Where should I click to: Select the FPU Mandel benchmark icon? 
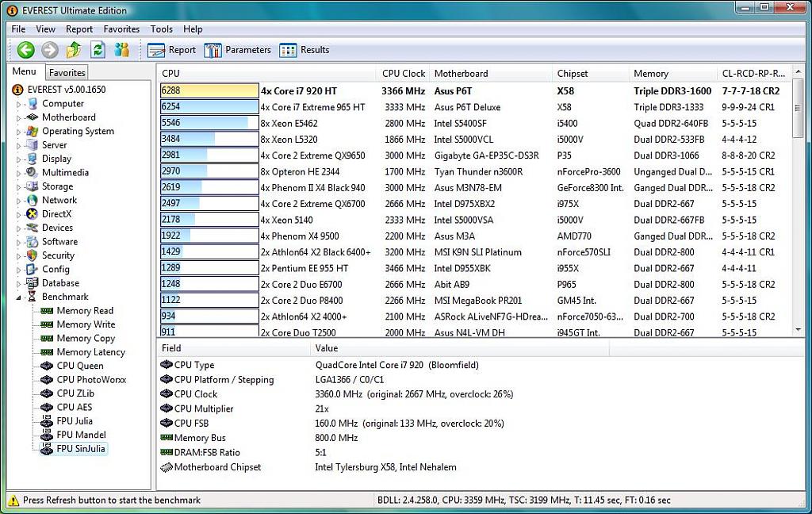tap(47, 435)
